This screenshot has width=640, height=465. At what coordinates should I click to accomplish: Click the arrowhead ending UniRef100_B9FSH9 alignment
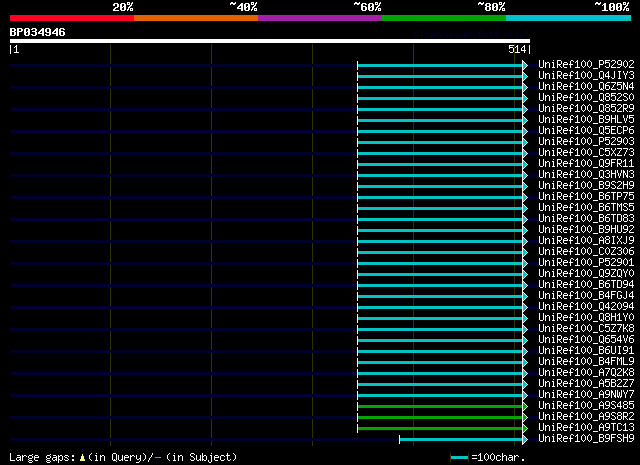click(525, 440)
